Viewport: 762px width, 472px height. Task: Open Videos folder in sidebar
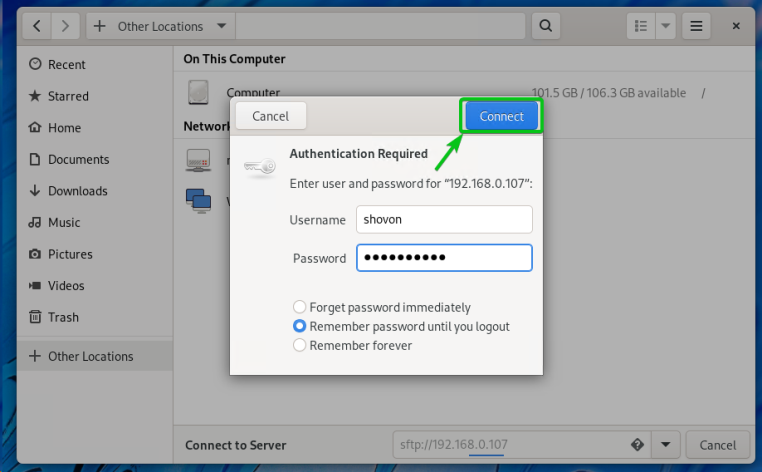(95, 285)
